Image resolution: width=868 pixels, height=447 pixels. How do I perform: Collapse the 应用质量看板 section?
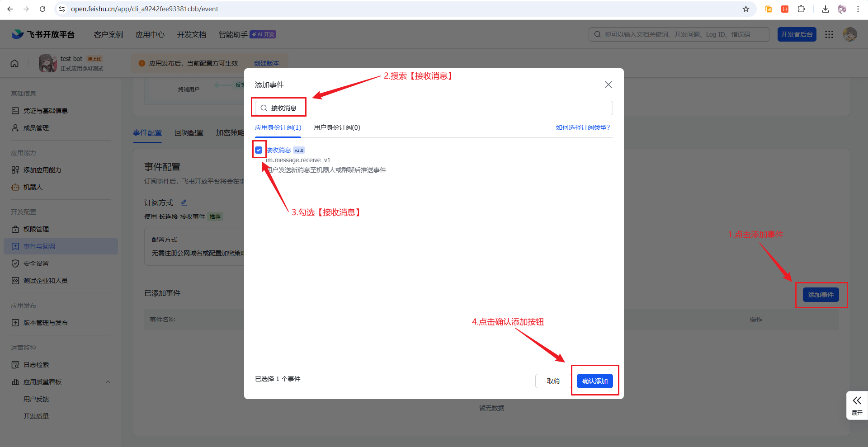[108, 382]
